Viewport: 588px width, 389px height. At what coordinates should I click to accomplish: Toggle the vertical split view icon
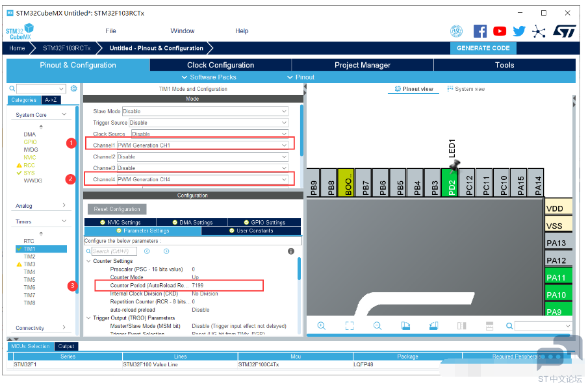point(461,325)
